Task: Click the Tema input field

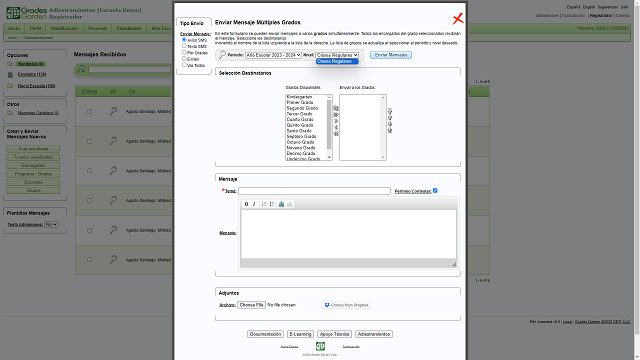Action: pyautogui.click(x=315, y=191)
